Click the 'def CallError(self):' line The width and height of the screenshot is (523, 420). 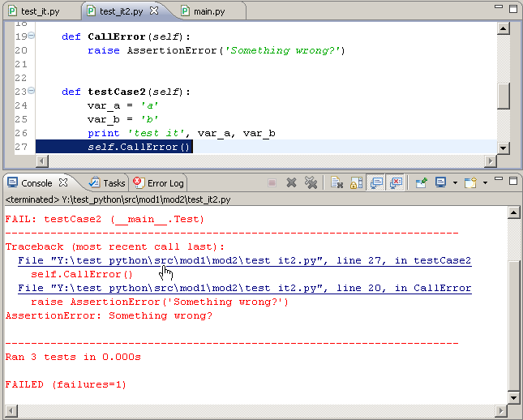[126, 36]
